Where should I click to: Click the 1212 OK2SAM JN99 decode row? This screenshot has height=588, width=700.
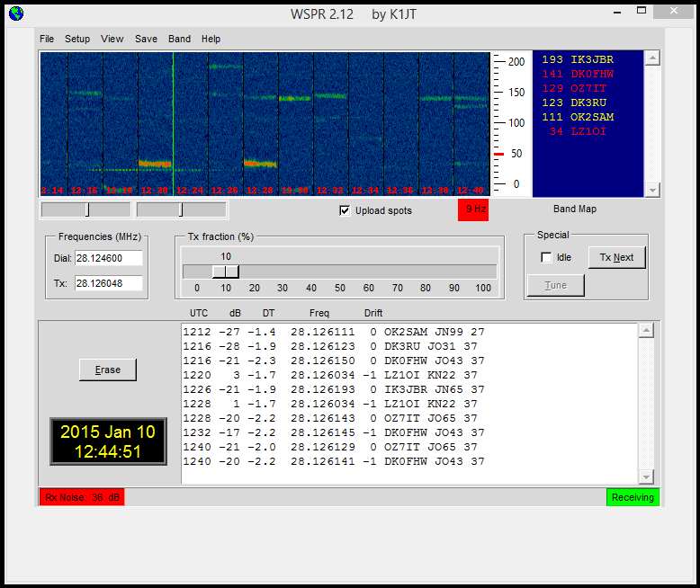click(x=334, y=332)
